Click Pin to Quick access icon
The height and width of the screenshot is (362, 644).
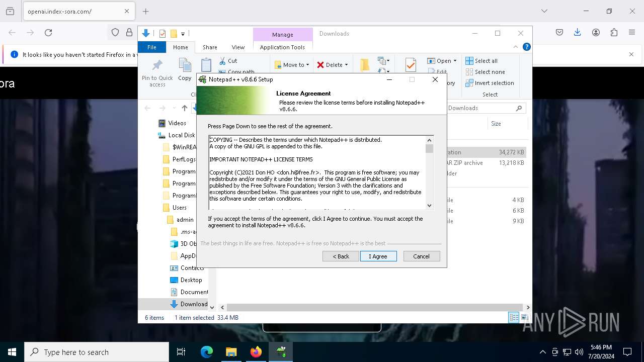(x=157, y=65)
